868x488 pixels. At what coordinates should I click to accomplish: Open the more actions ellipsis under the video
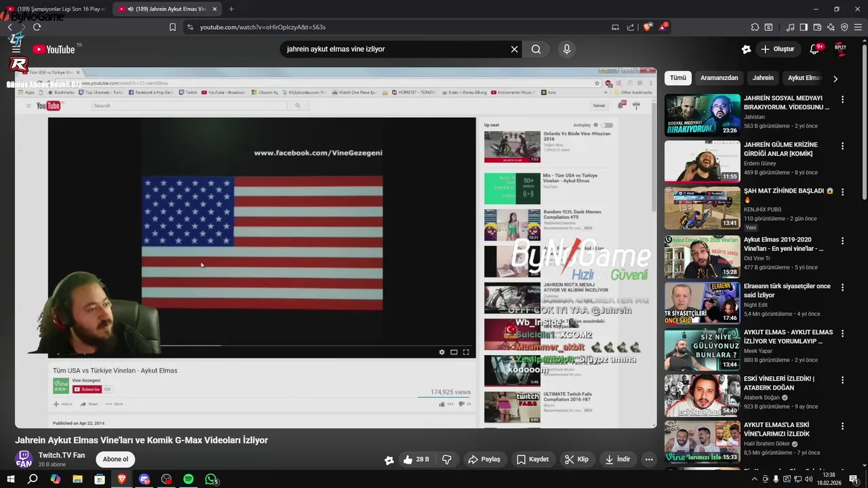pos(649,460)
